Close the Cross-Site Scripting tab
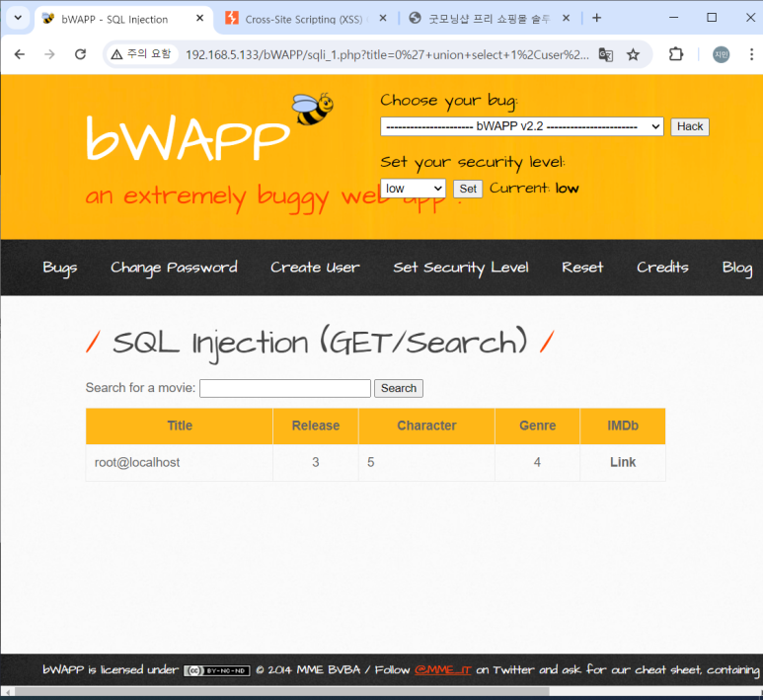The image size is (763, 700). pos(383,18)
